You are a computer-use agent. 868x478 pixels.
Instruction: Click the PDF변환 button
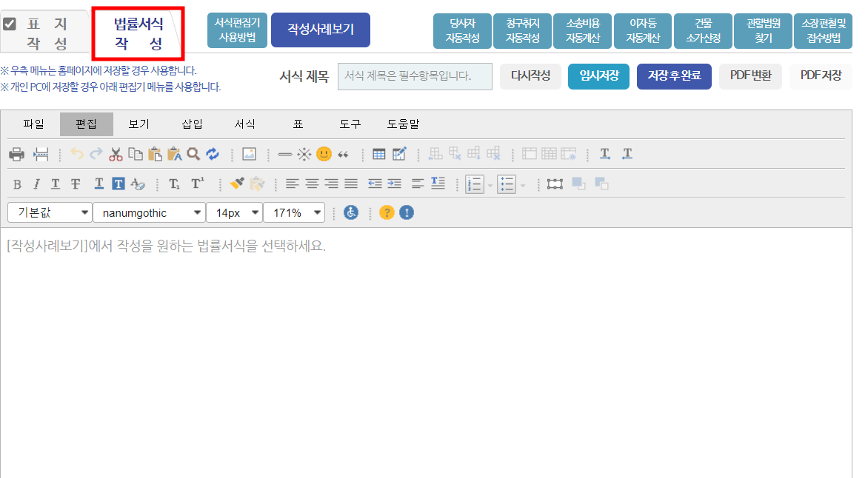(x=750, y=76)
